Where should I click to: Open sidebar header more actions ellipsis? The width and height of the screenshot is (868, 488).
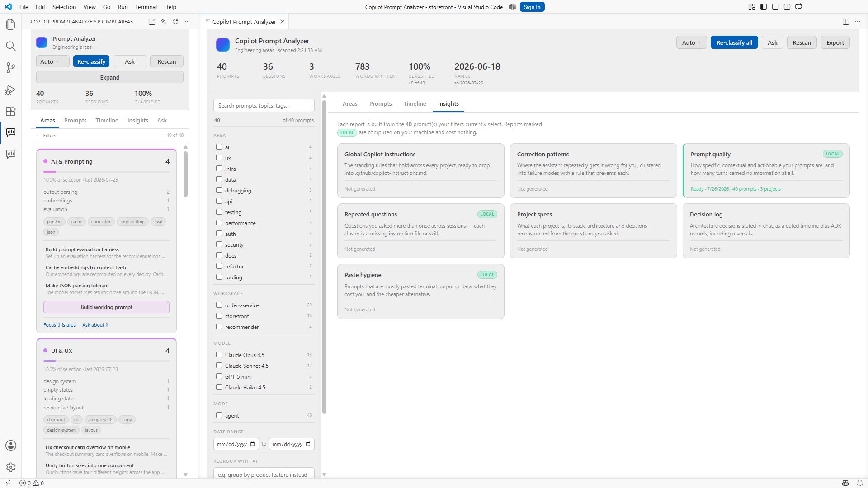coord(187,22)
